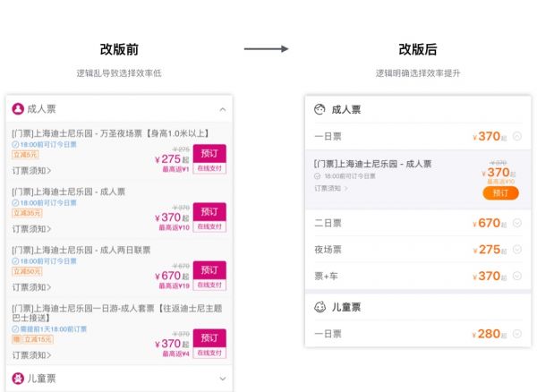
Task: Select 成人两日联票 ticket title
Action: [x=81, y=250]
